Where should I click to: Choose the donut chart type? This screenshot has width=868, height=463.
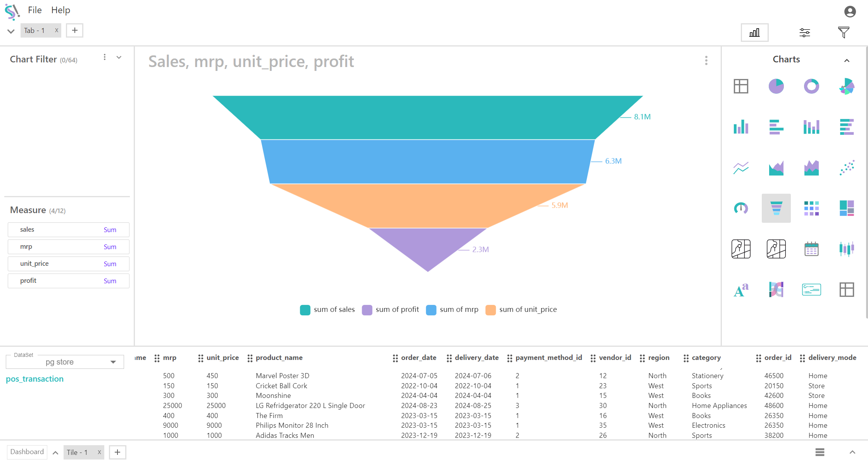pyautogui.click(x=811, y=86)
